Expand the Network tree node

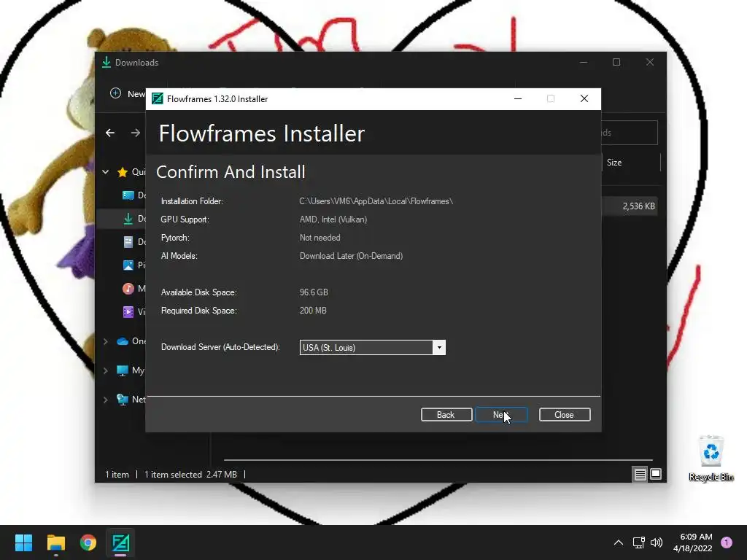click(105, 400)
